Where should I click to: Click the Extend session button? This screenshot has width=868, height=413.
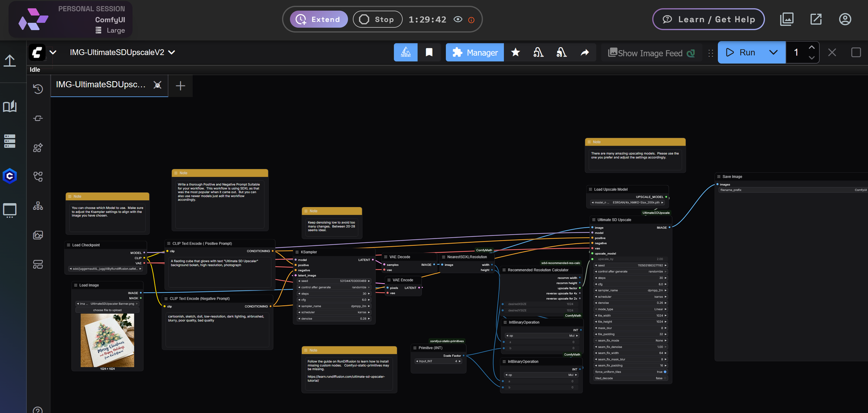tap(319, 19)
